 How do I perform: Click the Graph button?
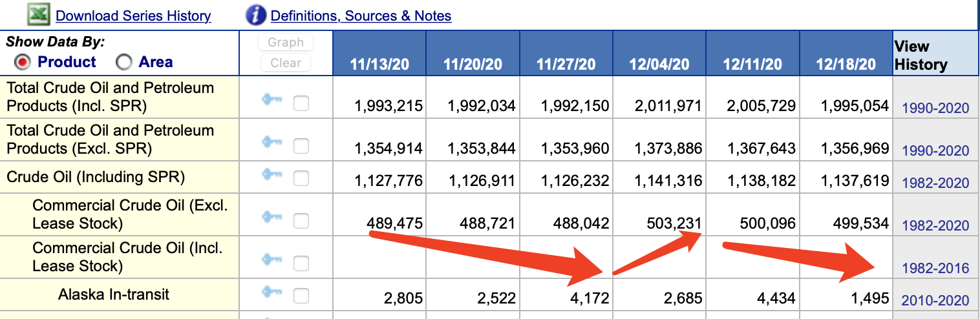pyautogui.click(x=286, y=42)
